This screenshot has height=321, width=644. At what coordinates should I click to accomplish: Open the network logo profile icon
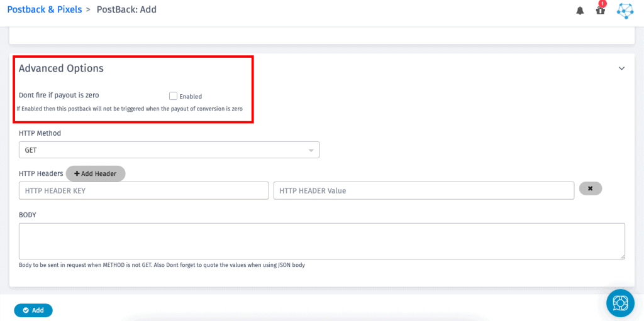tap(625, 11)
